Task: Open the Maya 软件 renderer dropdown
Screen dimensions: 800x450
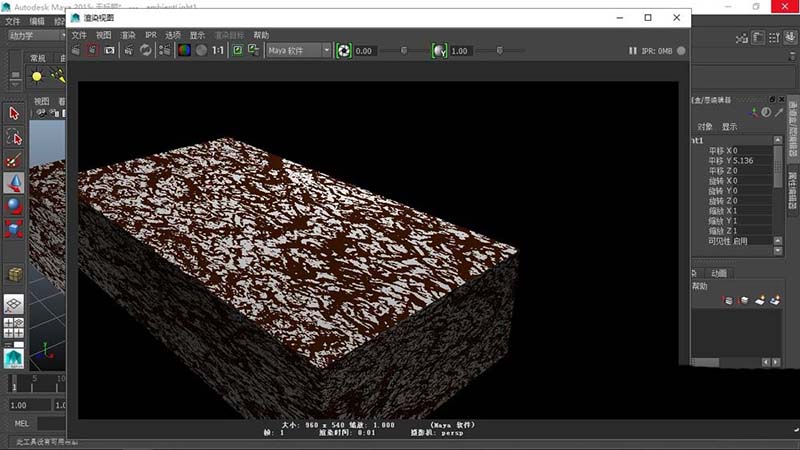Action: (298, 50)
